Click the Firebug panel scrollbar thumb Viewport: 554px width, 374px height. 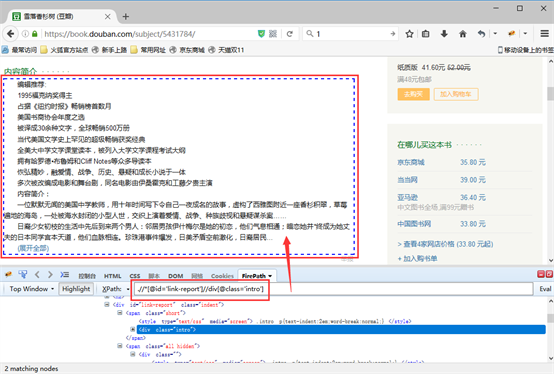(550, 318)
